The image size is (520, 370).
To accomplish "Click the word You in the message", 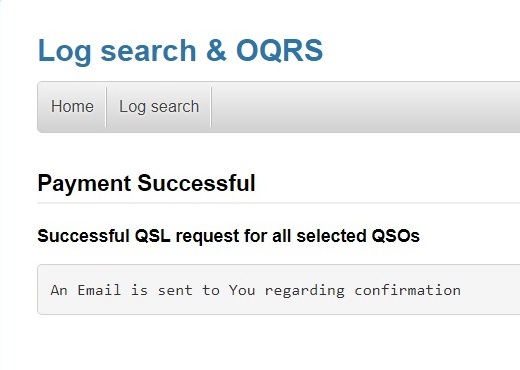I will [x=242, y=290].
